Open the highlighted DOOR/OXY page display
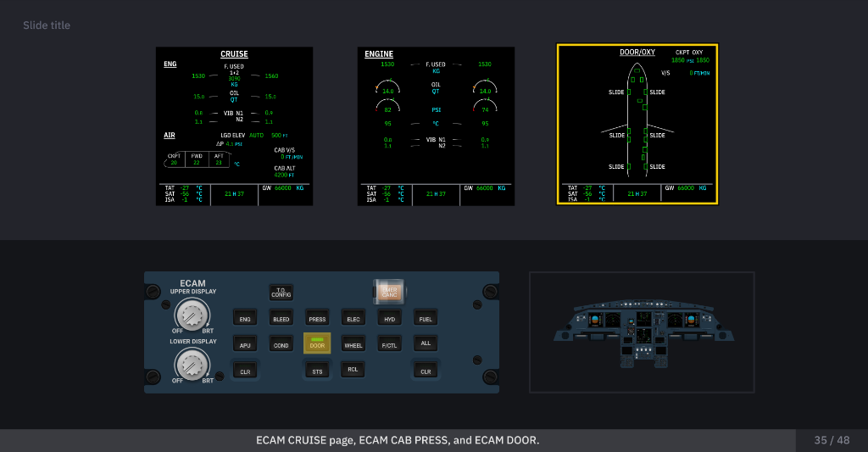 [637, 124]
